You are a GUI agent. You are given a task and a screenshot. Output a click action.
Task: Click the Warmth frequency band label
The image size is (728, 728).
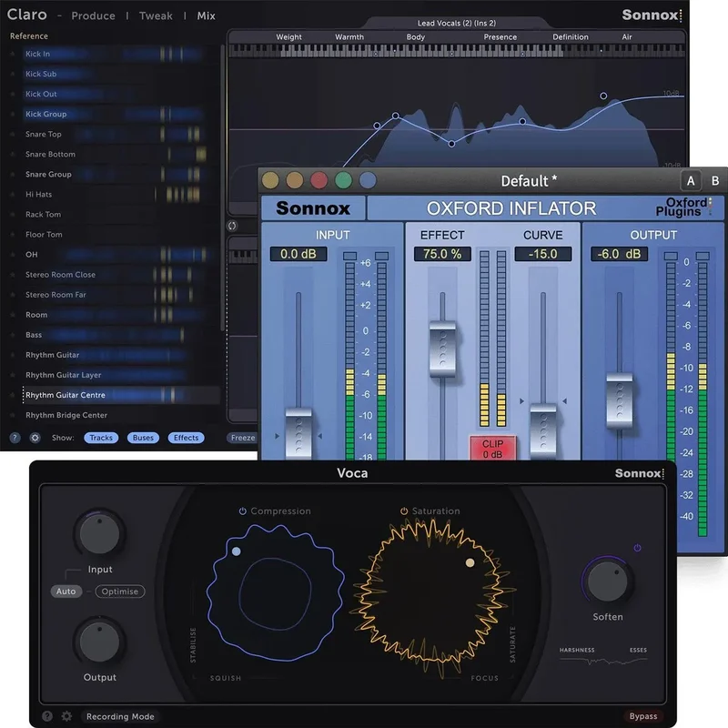click(x=349, y=36)
